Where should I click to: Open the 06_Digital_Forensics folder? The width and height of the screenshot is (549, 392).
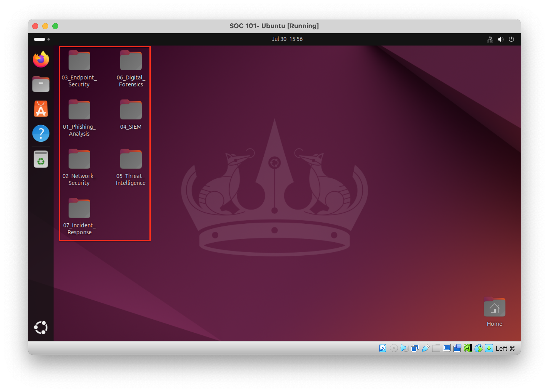point(131,69)
